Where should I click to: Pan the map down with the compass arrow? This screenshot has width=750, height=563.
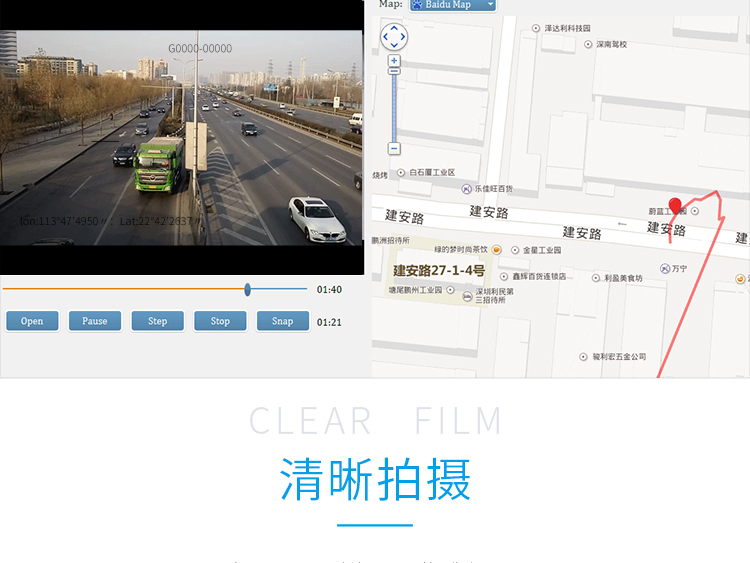pos(394,47)
